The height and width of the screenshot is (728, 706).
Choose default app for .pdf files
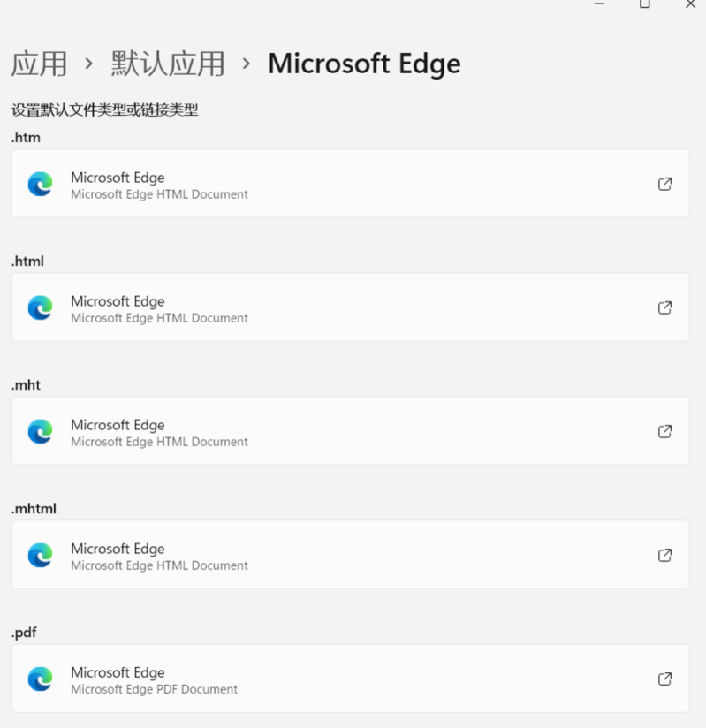click(x=350, y=679)
